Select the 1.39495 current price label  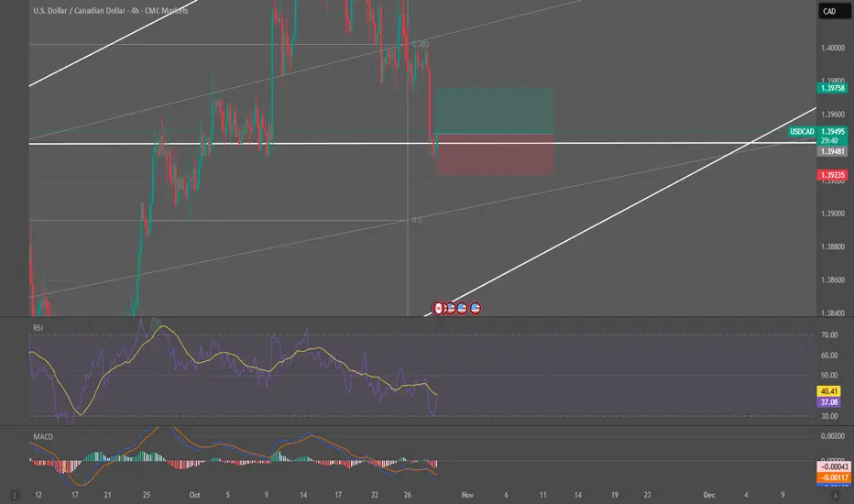coord(833,131)
